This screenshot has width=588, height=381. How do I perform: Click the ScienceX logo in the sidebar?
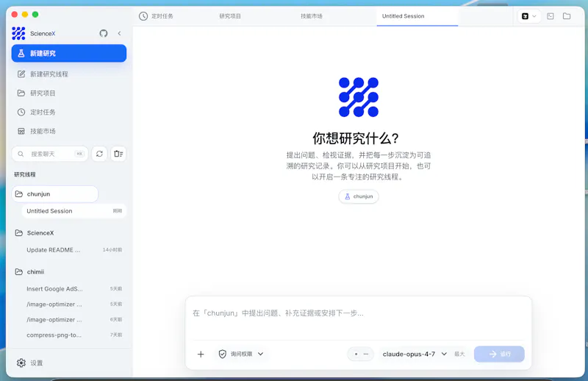[x=18, y=33]
